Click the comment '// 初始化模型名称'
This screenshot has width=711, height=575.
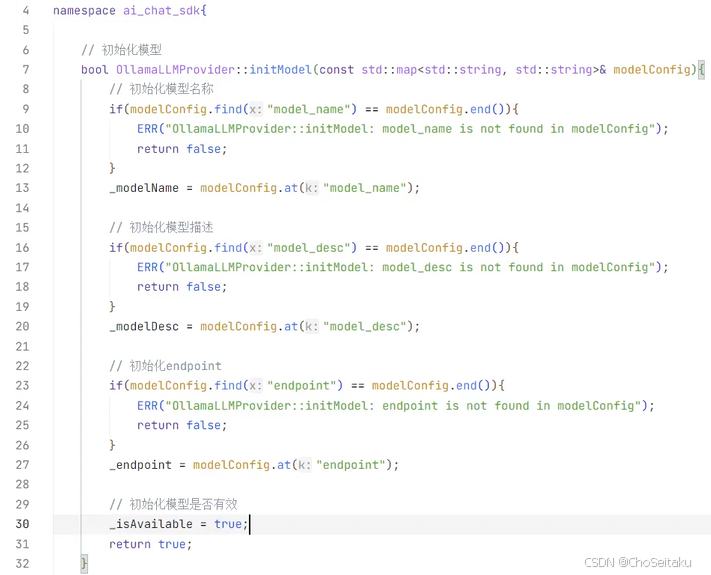tap(161, 89)
